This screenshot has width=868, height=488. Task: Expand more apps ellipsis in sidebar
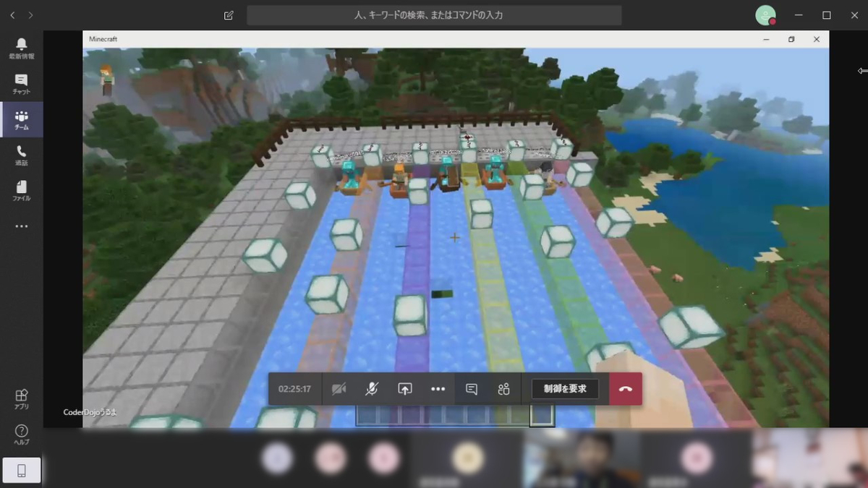tap(21, 226)
